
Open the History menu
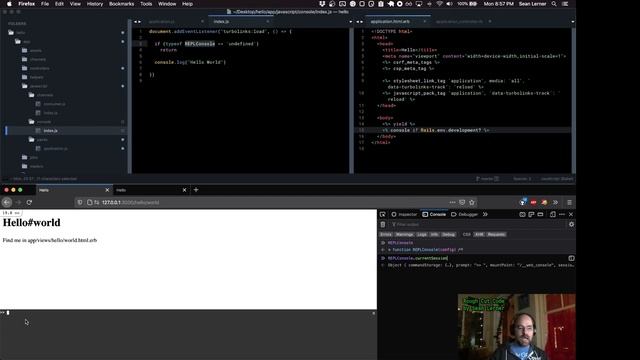[95, 4]
